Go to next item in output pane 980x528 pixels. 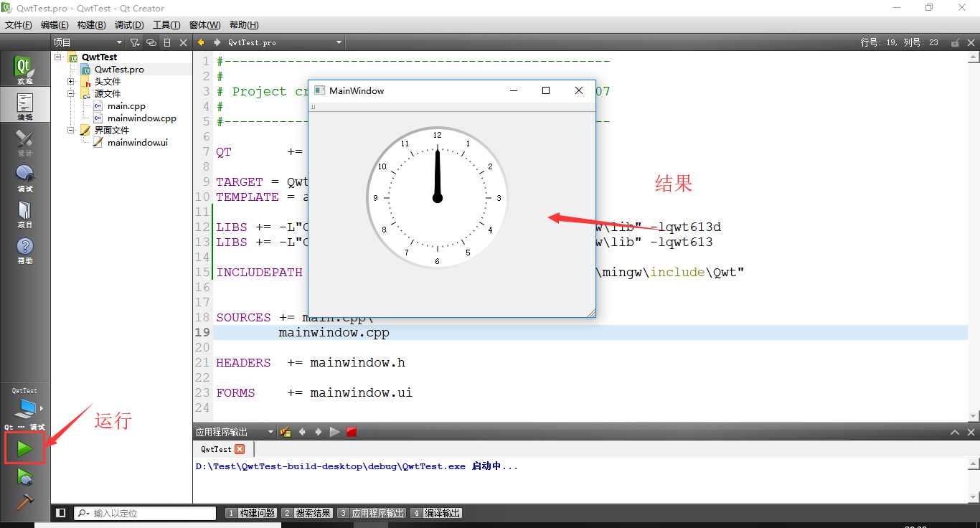tap(318, 432)
